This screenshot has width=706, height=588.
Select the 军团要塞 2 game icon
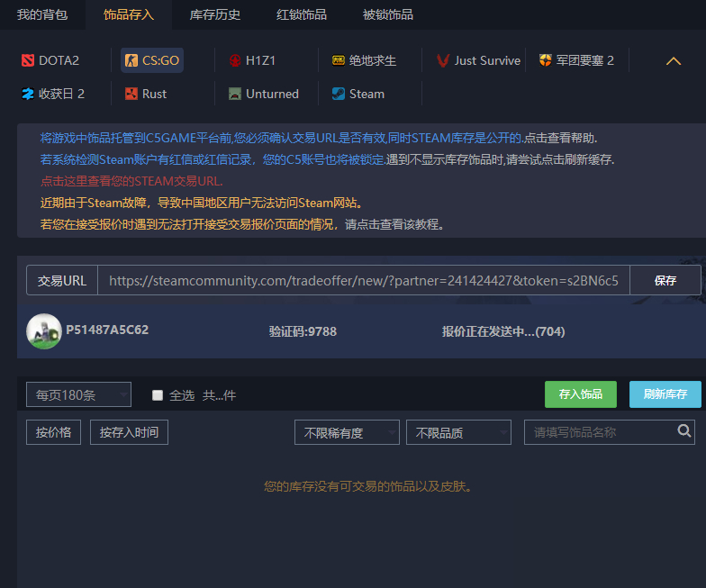coord(546,60)
